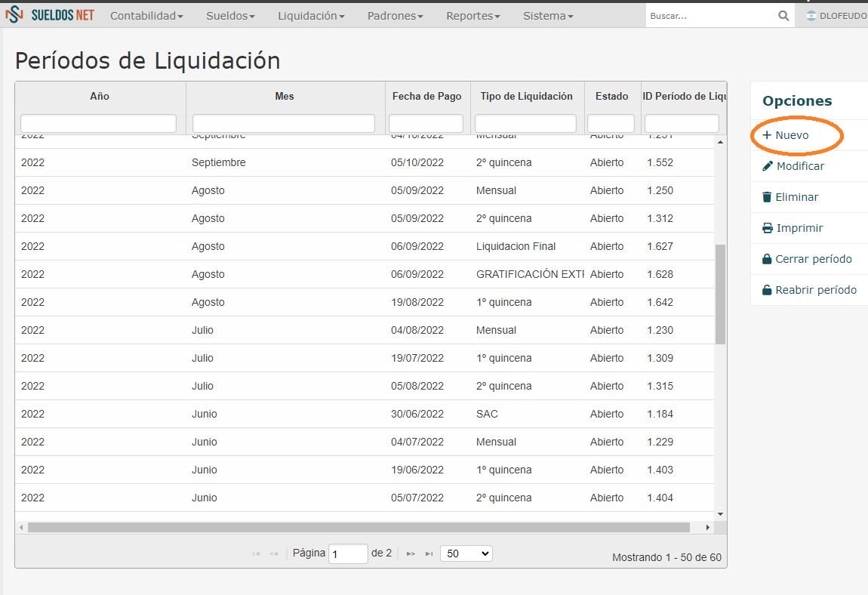Click the Septiembre cell dated 05/10/2022

pyautogui.click(x=219, y=163)
